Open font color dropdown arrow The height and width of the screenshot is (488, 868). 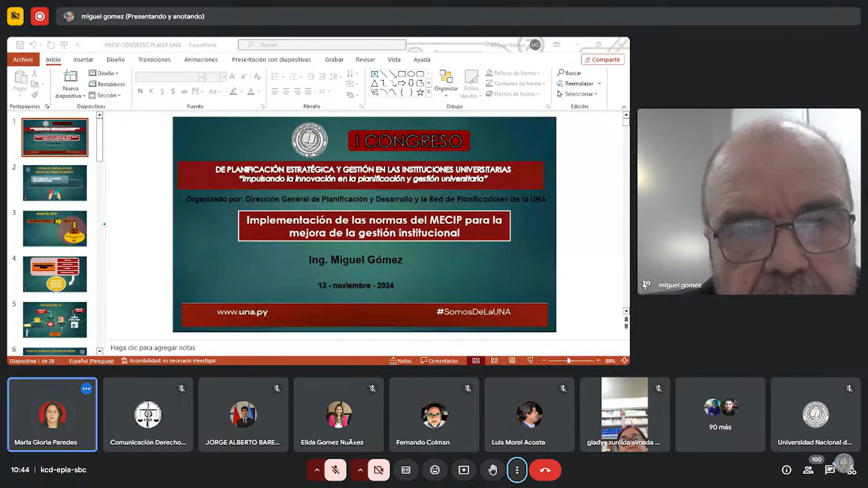[x=259, y=92]
